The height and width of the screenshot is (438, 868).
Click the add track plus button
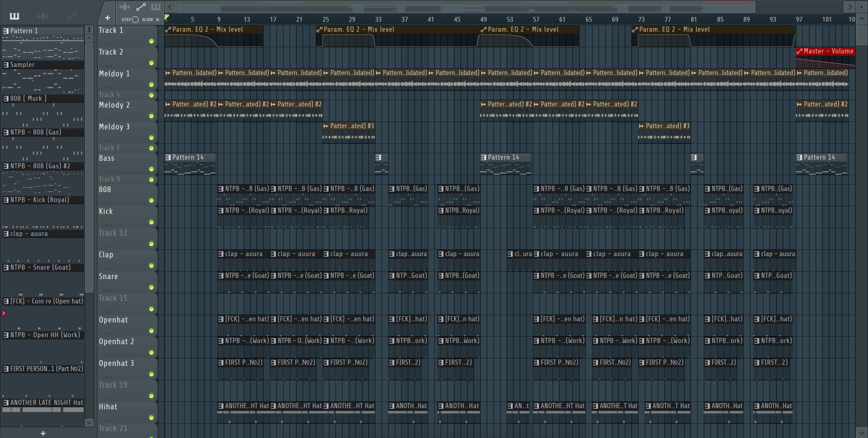[x=108, y=18]
